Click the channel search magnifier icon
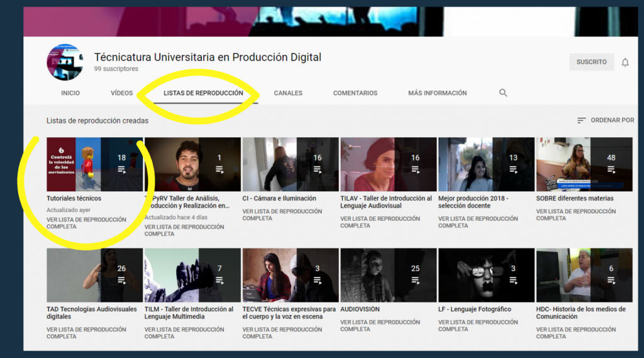This screenshot has width=644, height=358. 503,92
